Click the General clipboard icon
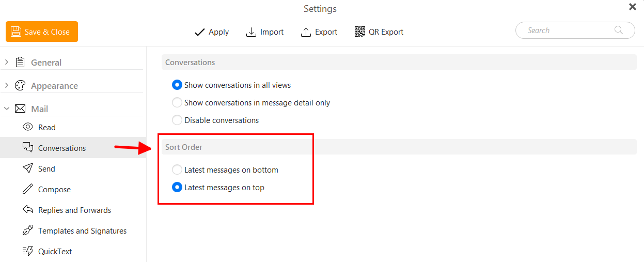Image resolution: width=644 pixels, height=262 pixels. (20, 62)
